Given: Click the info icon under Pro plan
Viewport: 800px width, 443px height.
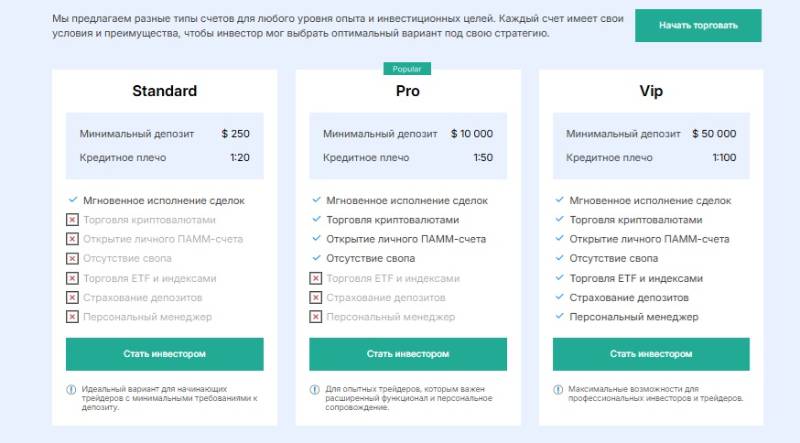Looking at the screenshot, I should (316, 389).
